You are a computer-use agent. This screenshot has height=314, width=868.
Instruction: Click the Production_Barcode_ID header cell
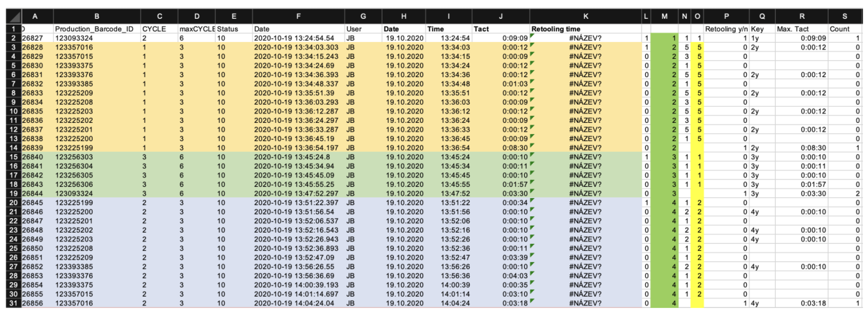tap(94, 29)
